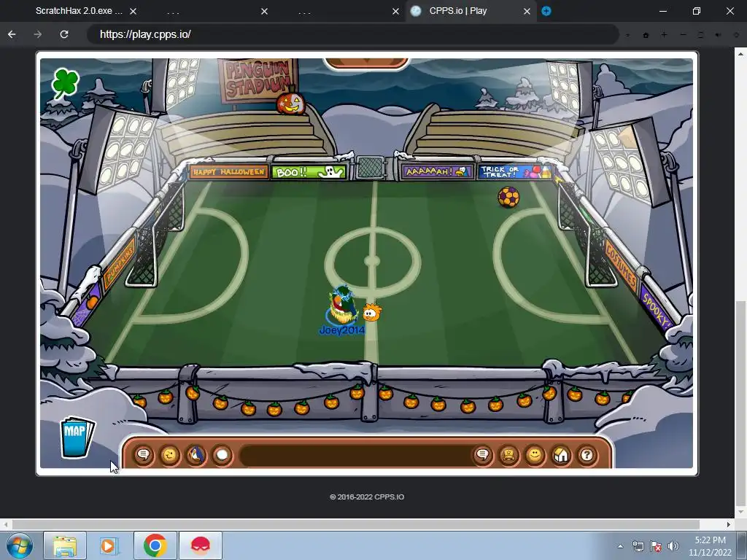Switch to the CPPS.io | Play tab
Viewport: 747px width, 560px height.
point(458,11)
